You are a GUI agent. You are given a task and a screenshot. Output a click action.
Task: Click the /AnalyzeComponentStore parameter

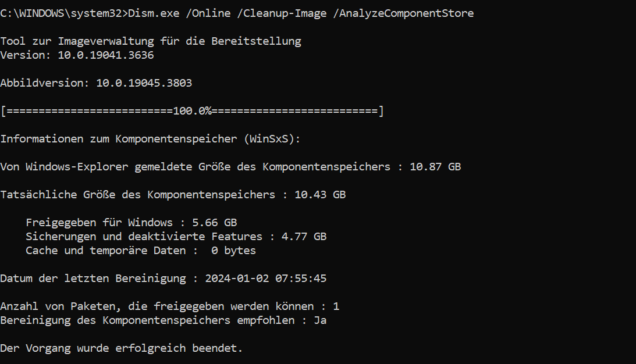pyautogui.click(x=404, y=13)
